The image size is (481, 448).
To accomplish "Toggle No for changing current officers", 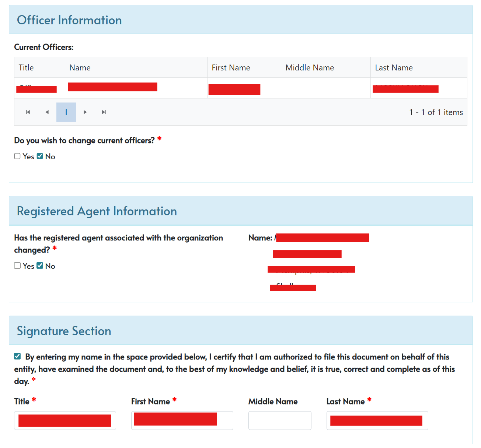I will coord(40,156).
